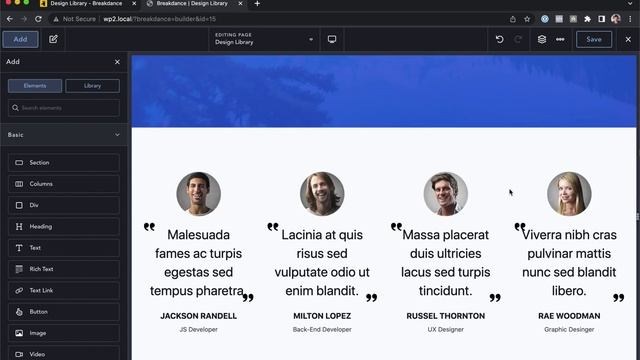Open the browser extensions puzzle icon
Viewport: 640px width, 360px height.
click(587, 19)
